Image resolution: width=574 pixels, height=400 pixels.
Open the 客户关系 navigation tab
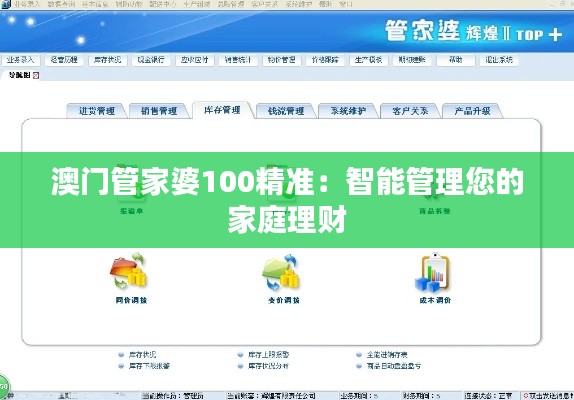tap(410, 111)
